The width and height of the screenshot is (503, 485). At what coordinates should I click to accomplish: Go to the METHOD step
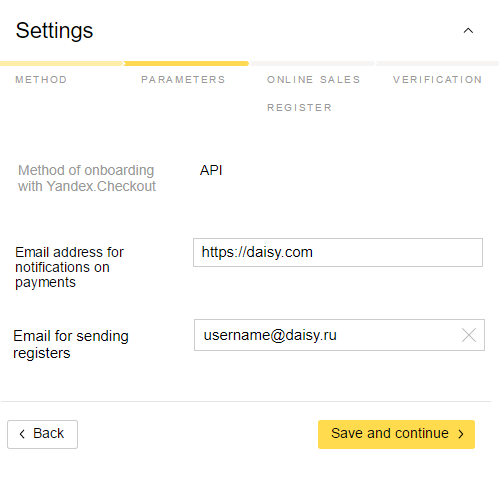(x=41, y=80)
